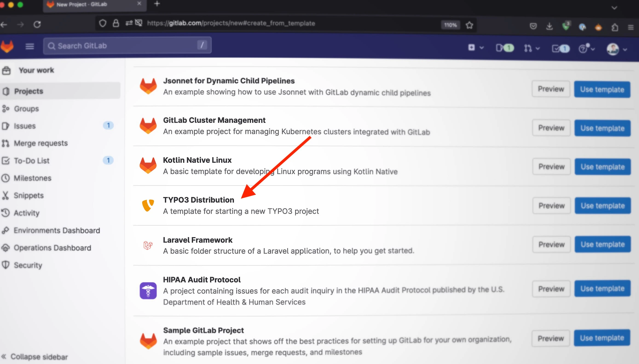Expand the Help question mark dropdown
This screenshot has width=639, height=364.
(x=586, y=49)
